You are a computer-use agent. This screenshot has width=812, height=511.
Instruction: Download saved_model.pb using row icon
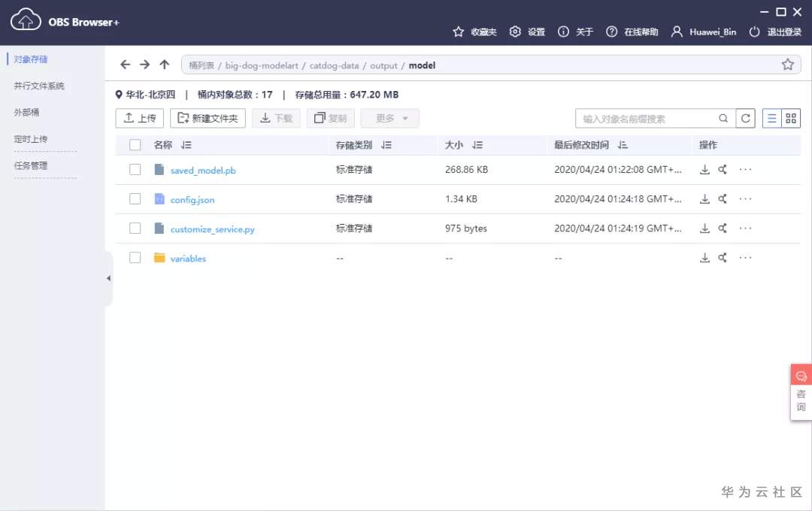point(704,170)
